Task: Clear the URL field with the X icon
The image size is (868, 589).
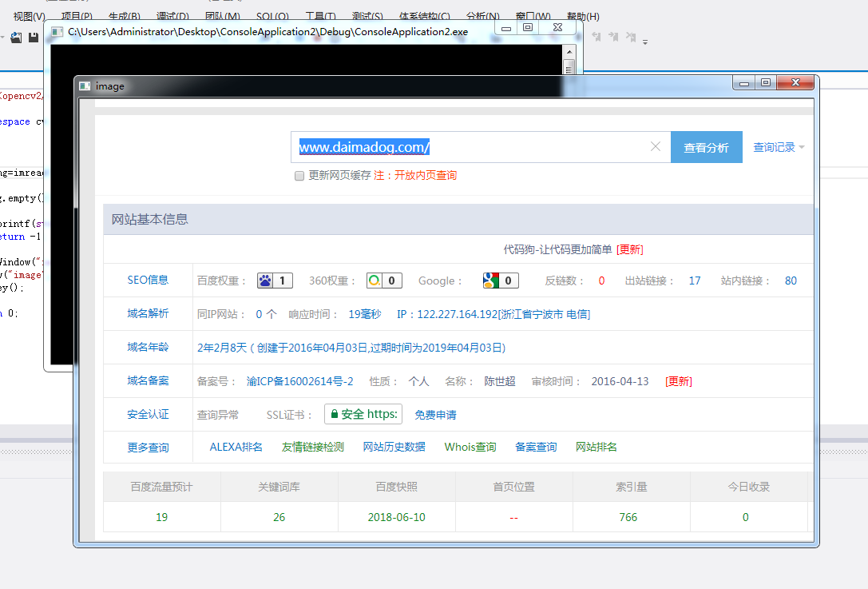Action: click(x=656, y=146)
